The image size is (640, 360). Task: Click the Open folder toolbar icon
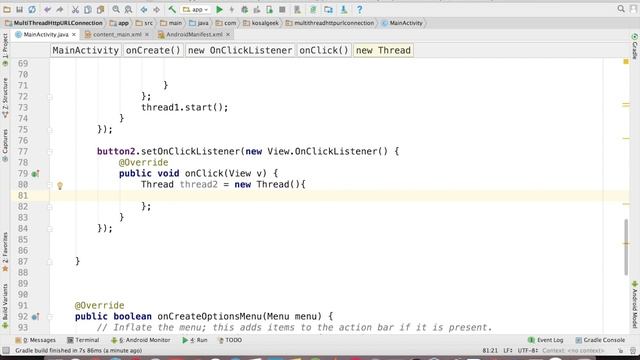pyautogui.click(x=7, y=9)
